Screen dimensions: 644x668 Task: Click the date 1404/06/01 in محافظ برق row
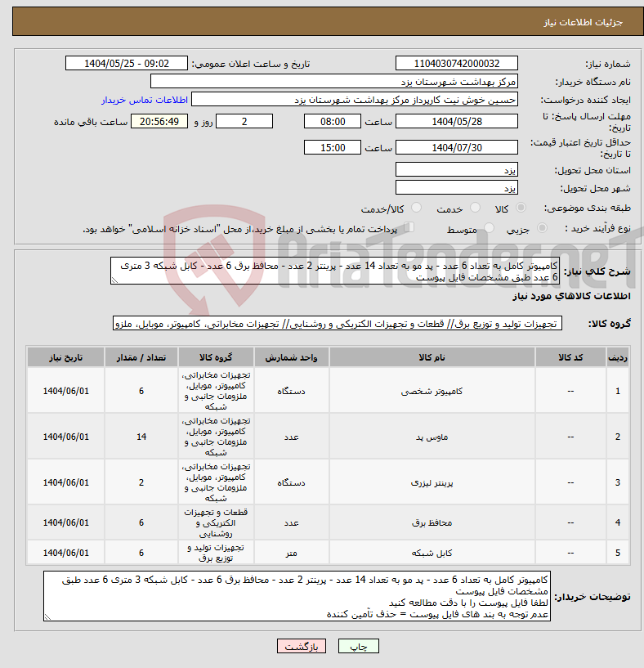coord(65,522)
